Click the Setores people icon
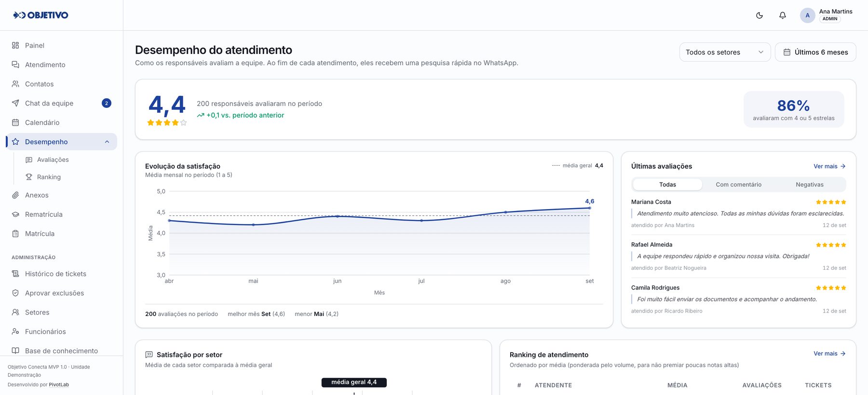Screen dimensions: 868x395 click(15, 312)
